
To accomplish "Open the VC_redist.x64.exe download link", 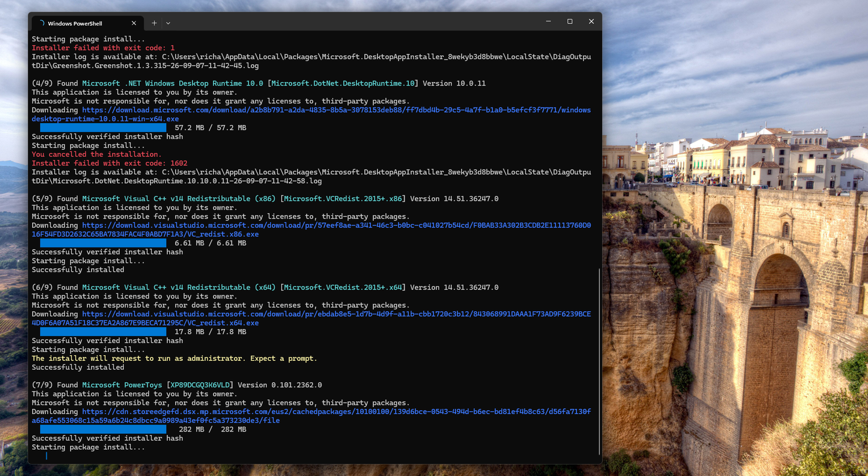I will pos(311,318).
